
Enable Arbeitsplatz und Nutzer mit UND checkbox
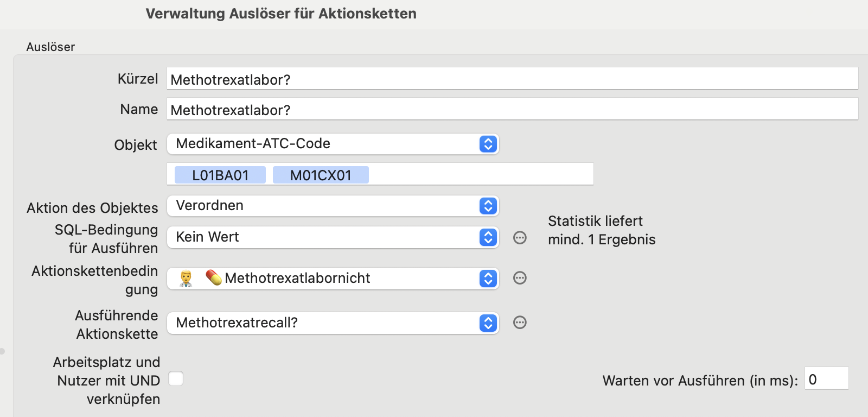(x=176, y=378)
